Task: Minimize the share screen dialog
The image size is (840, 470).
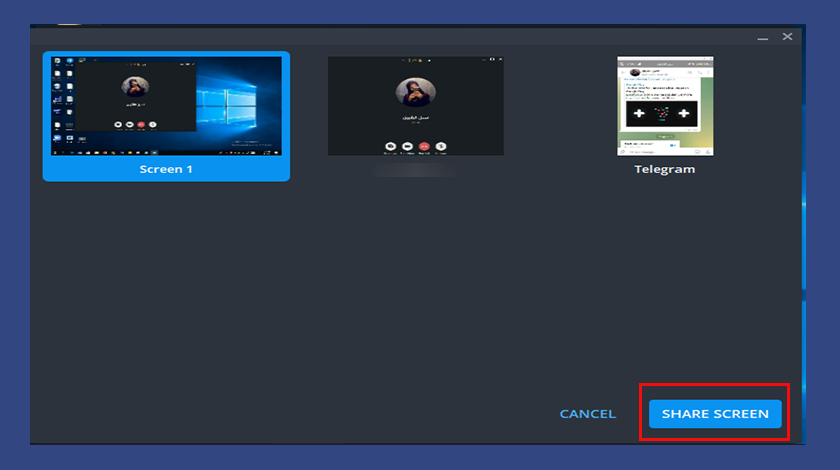Action: click(x=762, y=38)
